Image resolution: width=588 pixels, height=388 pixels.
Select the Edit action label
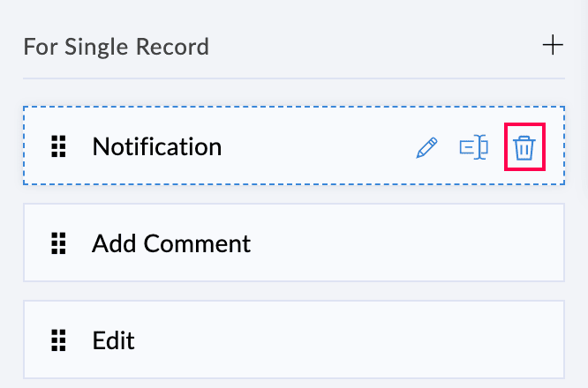pyautogui.click(x=113, y=339)
